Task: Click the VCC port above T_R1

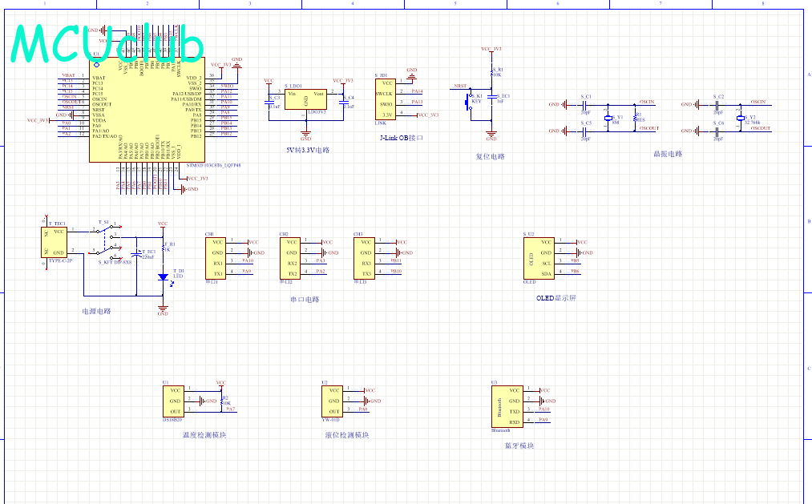Action: point(163,224)
